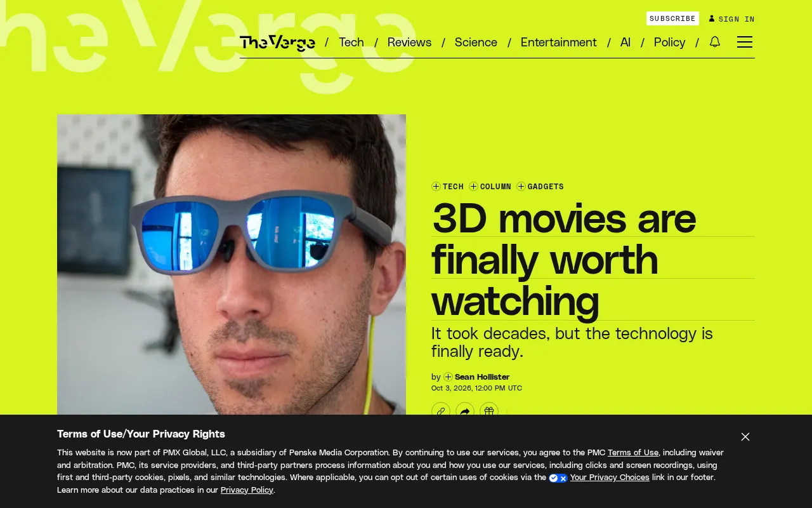812x508 pixels.
Task: Click the gift article icon
Action: tap(489, 411)
